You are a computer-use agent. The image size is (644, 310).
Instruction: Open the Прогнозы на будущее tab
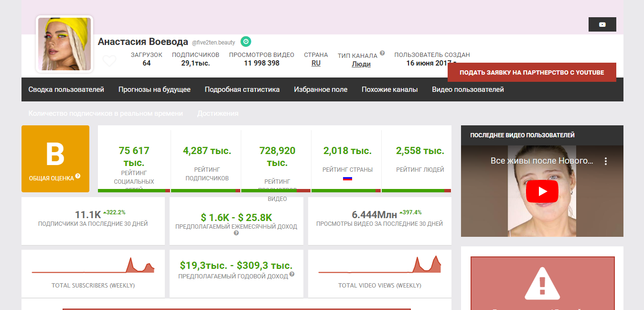pos(154,89)
